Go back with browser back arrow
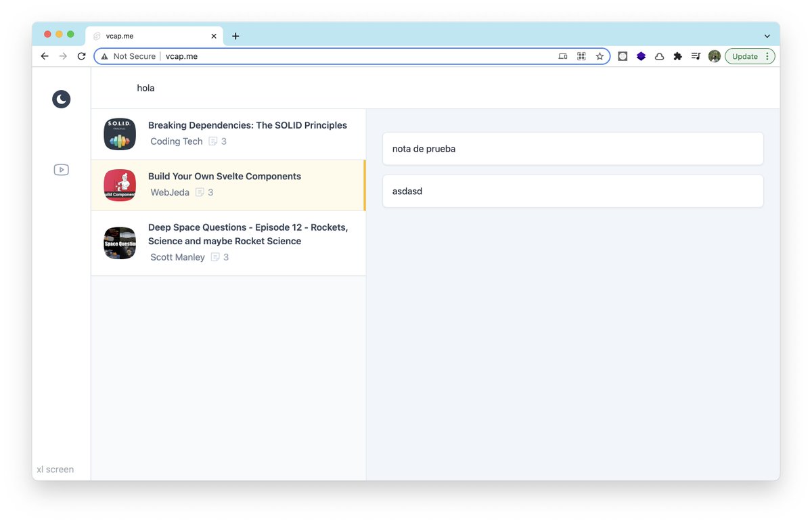This screenshot has width=812, height=523. click(x=45, y=56)
